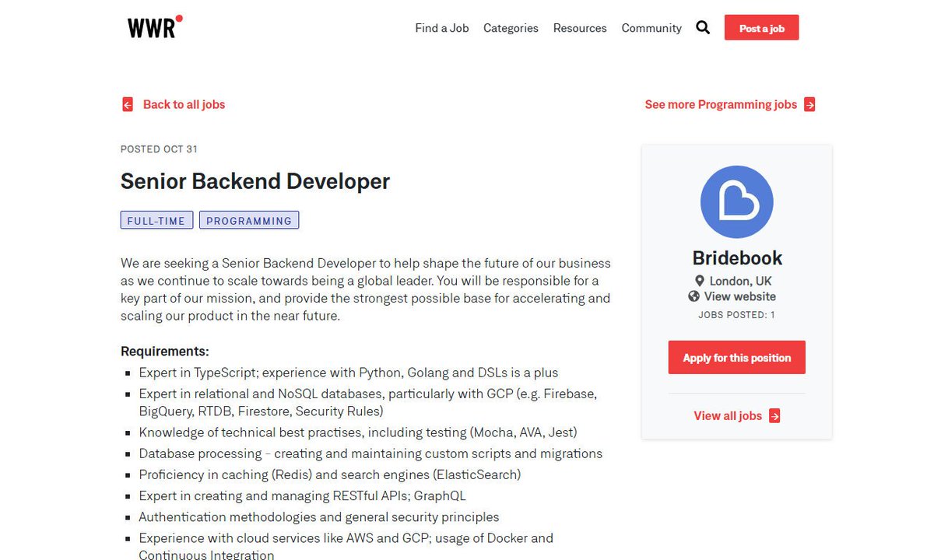Click the RESTful APIs; GraphQL requirement line
934x560 pixels.
click(302, 495)
